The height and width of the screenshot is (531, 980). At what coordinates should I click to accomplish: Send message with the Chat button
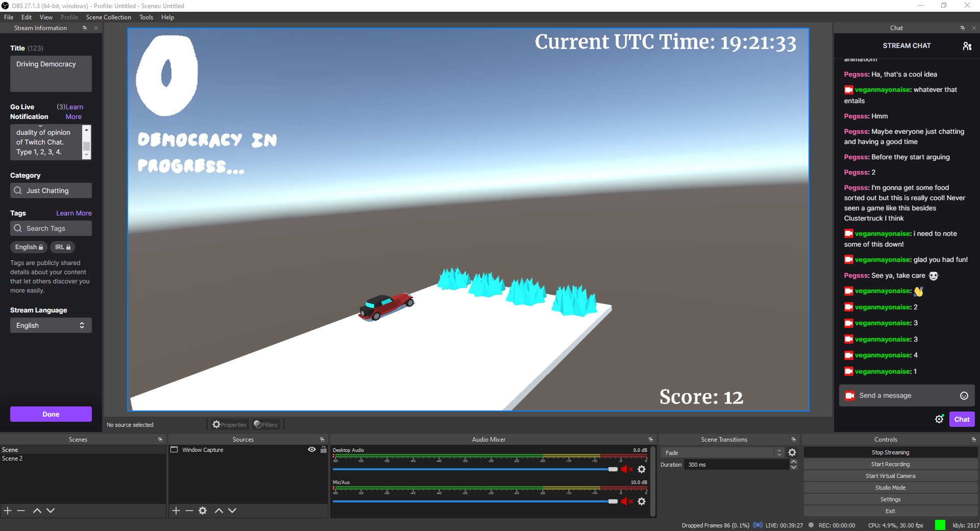pos(962,419)
